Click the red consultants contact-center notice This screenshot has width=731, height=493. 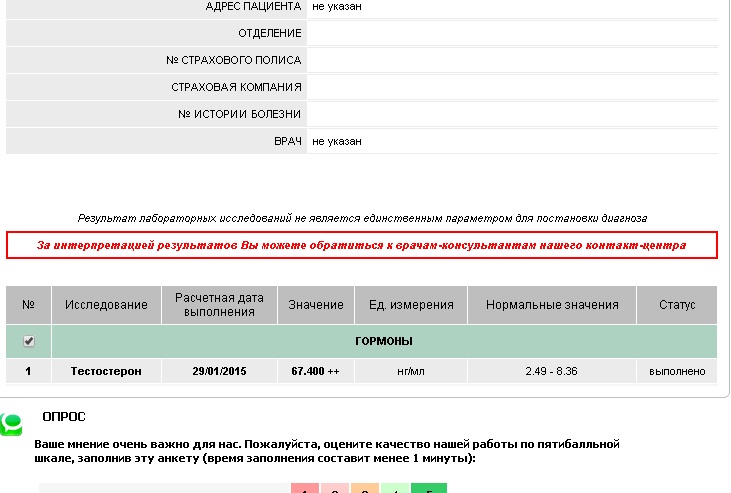(361, 245)
